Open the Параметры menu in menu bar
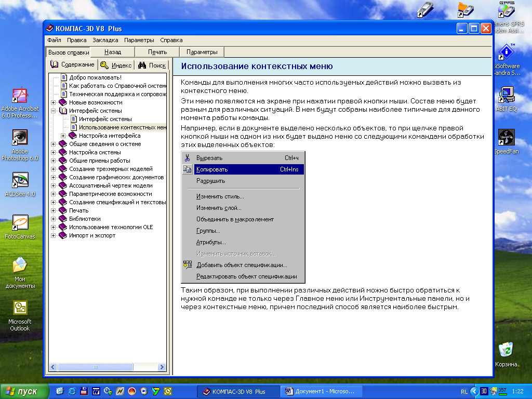 point(139,40)
